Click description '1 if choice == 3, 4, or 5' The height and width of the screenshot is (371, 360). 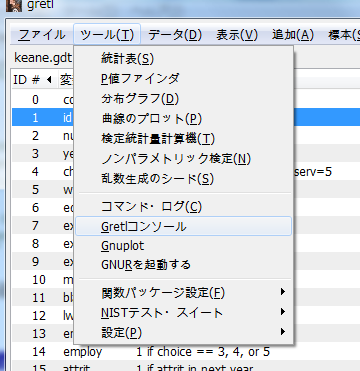coord(203,352)
